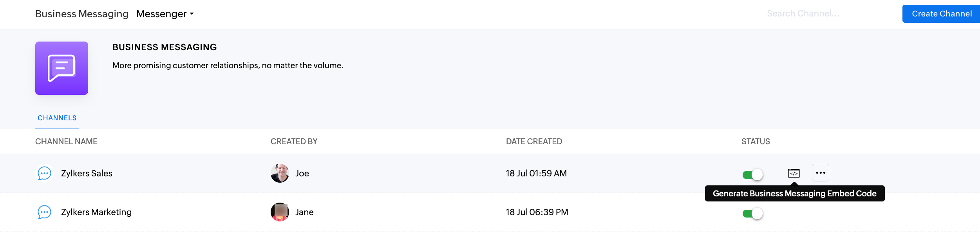Open the Zylkers Sales channel name

87,173
